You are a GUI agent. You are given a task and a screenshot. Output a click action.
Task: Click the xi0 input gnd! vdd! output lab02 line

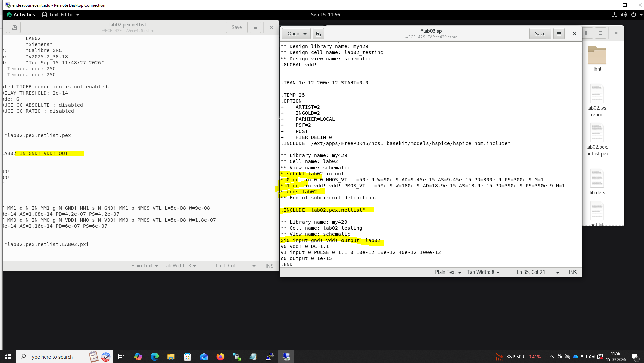coord(331,240)
